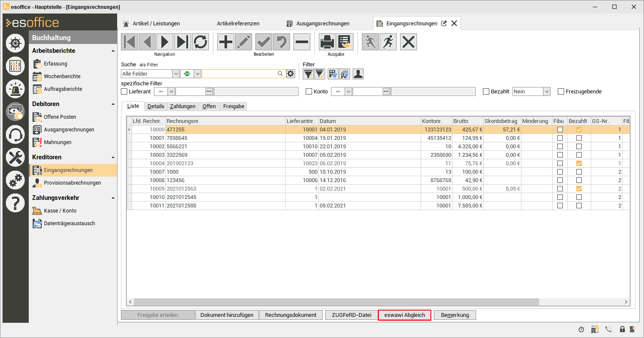644x338 pixels.
Task: Click the grey running figure icon
Action: pos(370,42)
